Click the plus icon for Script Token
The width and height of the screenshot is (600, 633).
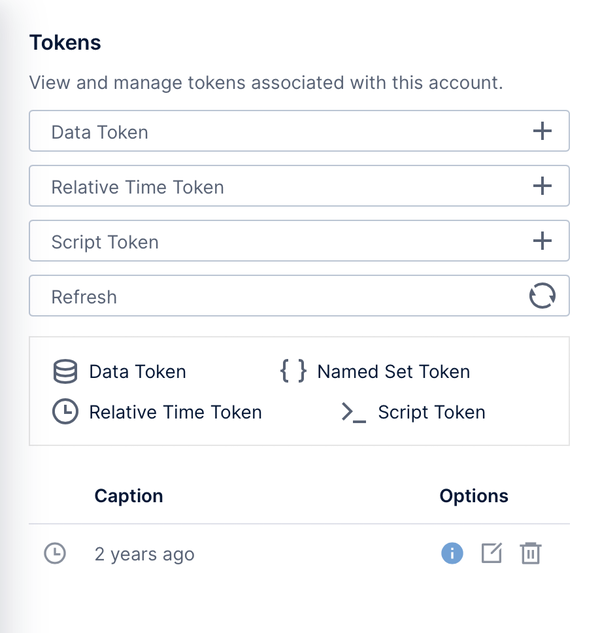click(x=542, y=241)
